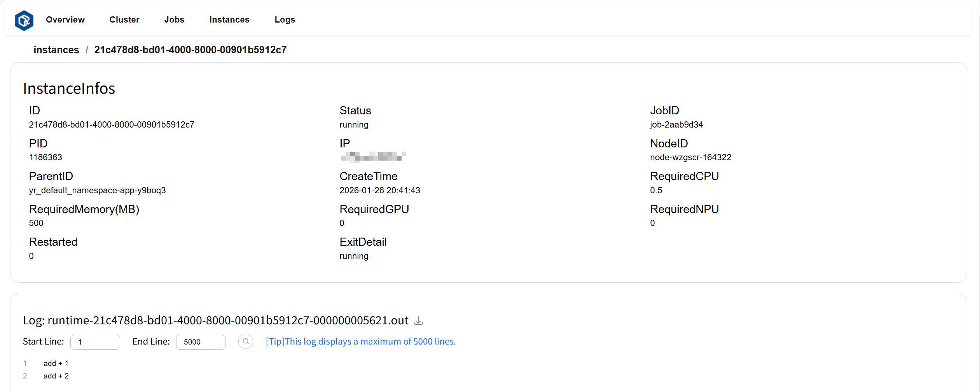
Task: Click the job-2aab9d34 JobID value
Action: pos(676,124)
